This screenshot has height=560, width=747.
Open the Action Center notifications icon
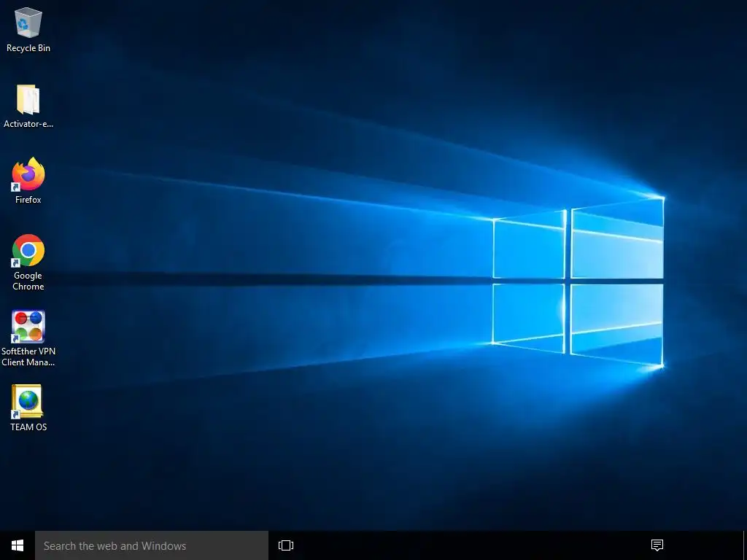point(657,545)
